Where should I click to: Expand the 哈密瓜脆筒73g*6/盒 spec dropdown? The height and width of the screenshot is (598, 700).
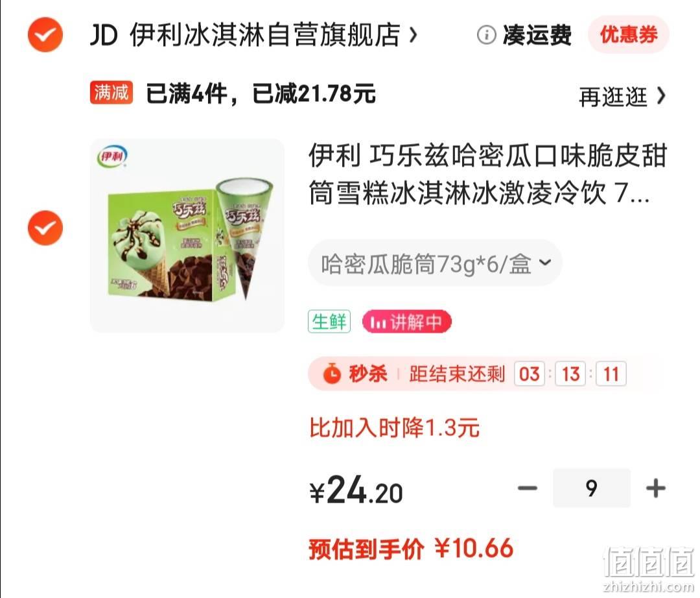pyautogui.click(x=435, y=263)
